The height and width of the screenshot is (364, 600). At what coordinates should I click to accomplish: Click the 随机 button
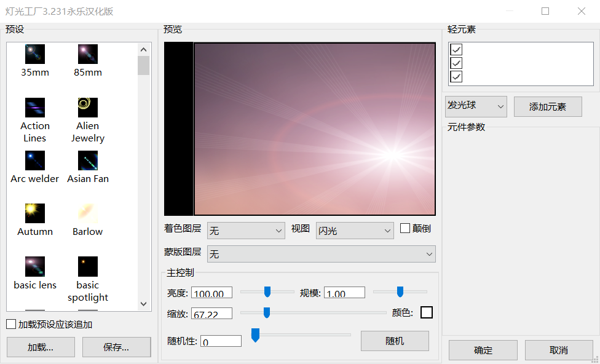[395, 341]
